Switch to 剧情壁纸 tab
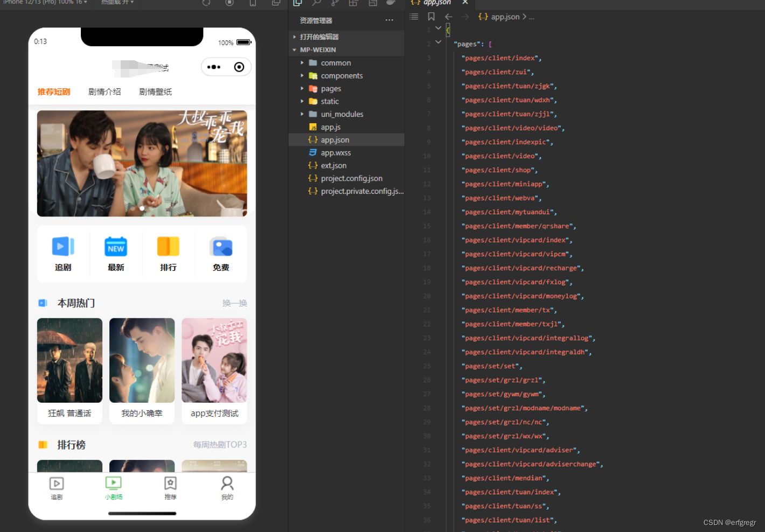The width and height of the screenshot is (765, 532). coord(155,92)
